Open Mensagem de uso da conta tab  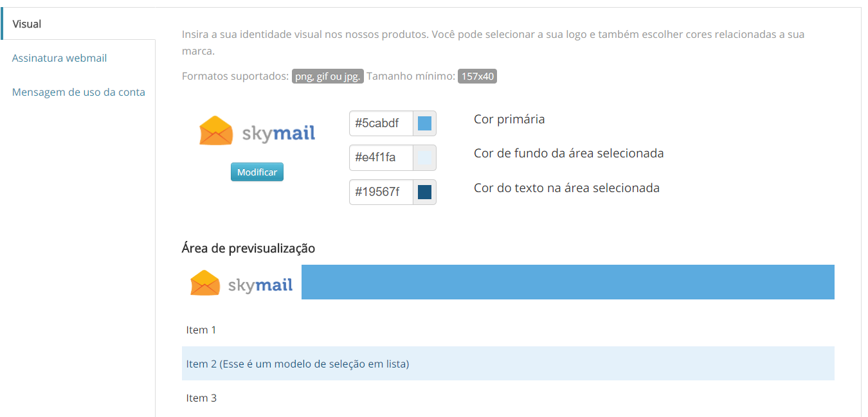(x=78, y=92)
